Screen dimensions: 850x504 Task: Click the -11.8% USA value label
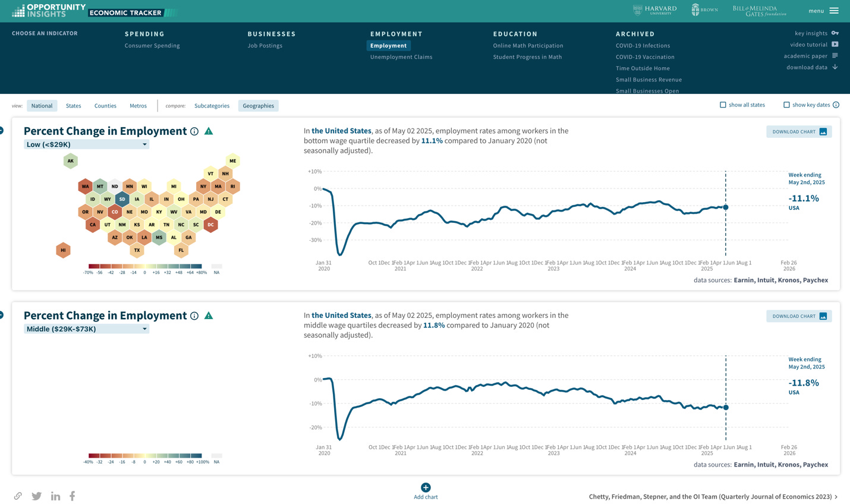coord(804,383)
